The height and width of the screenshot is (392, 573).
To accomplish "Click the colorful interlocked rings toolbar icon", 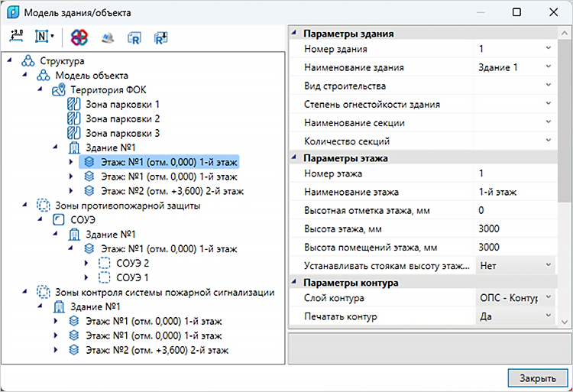I will pos(79,37).
